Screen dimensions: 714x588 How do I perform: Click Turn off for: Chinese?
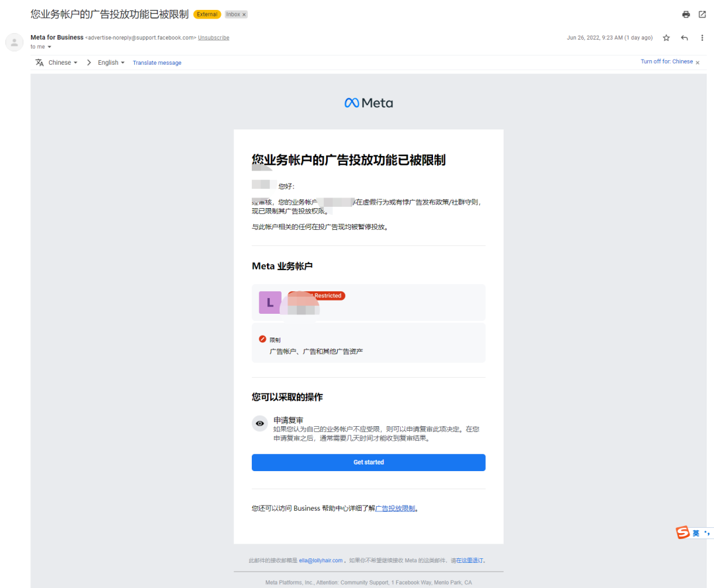(x=666, y=61)
